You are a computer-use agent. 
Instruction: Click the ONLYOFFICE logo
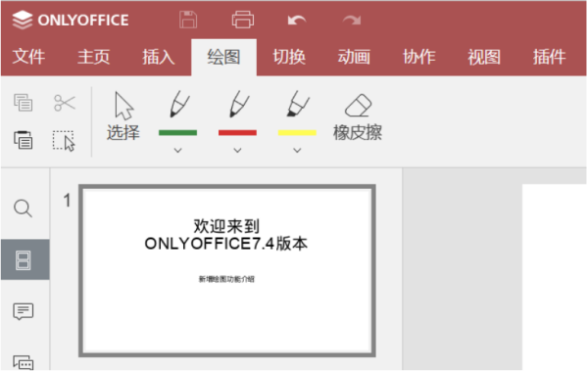[71, 20]
